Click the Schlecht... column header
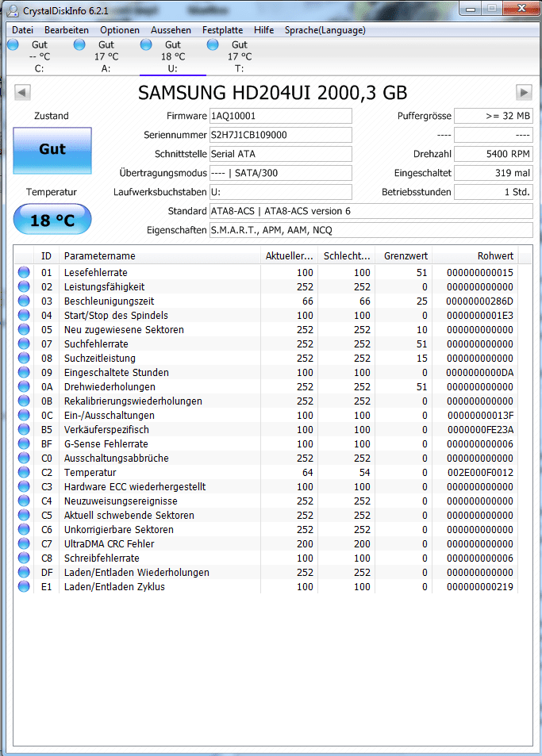 tap(347, 256)
